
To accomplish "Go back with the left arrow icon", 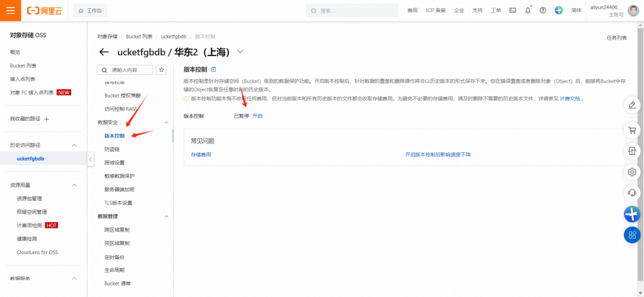I will click(104, 52).
